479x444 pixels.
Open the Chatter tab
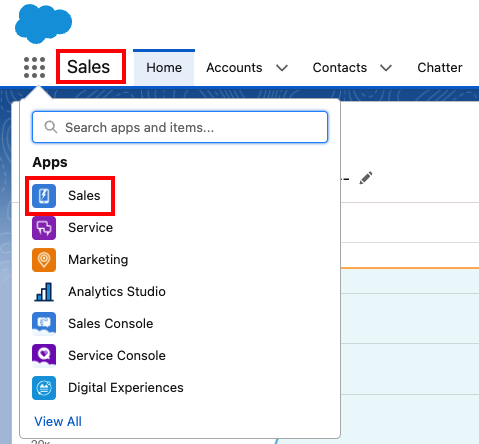click(x=440, y=68)
